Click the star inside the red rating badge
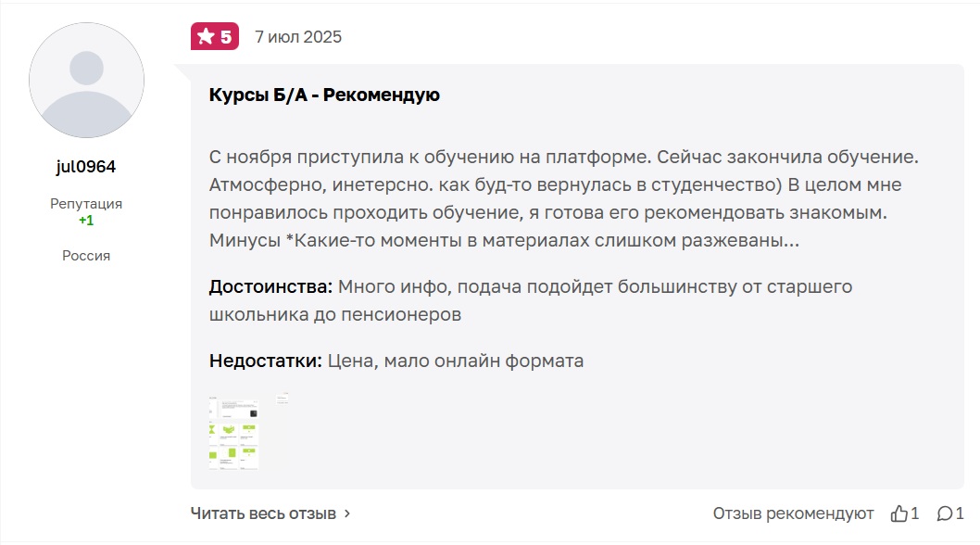This screenshot has height=545, width=980. pyautogui.click(x=206, y=36)
